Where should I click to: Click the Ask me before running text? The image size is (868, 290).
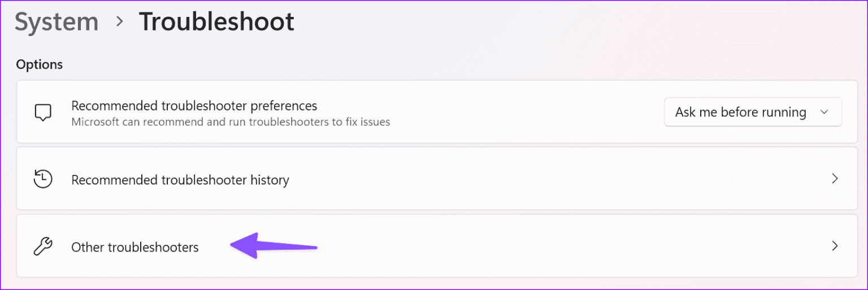point(740,112)
